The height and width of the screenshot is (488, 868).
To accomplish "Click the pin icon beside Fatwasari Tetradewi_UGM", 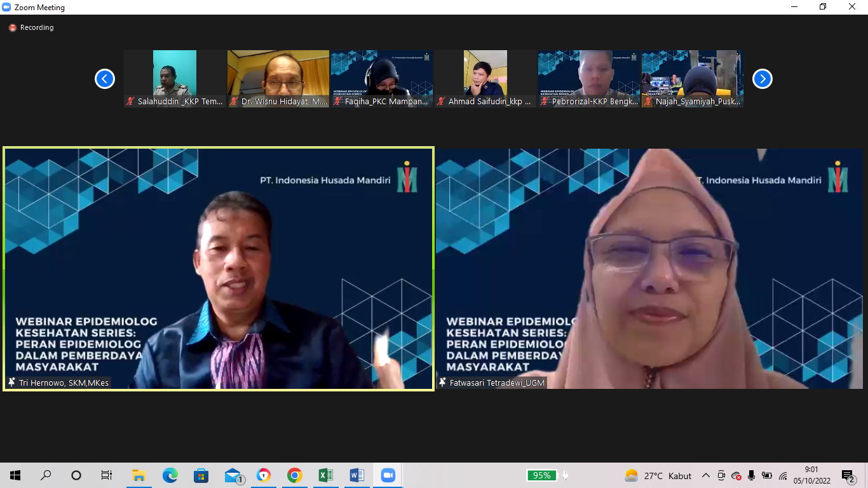I will [x=442, y=383].
